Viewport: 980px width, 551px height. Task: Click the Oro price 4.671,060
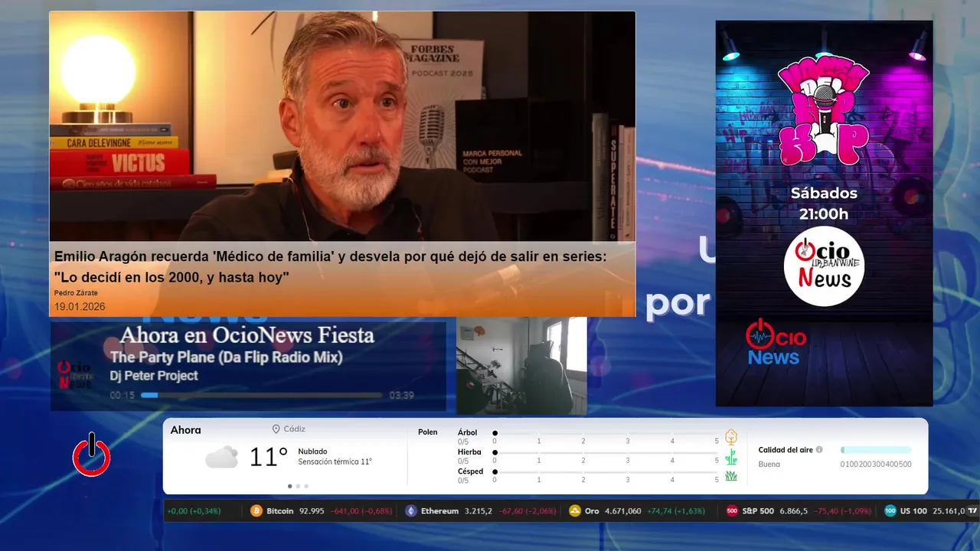coord(623,511)
